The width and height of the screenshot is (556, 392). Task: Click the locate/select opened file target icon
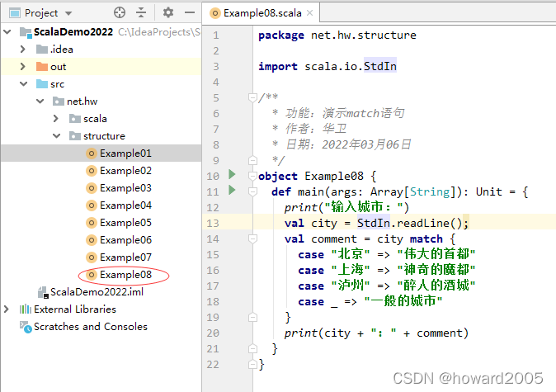tap(120, 12)
